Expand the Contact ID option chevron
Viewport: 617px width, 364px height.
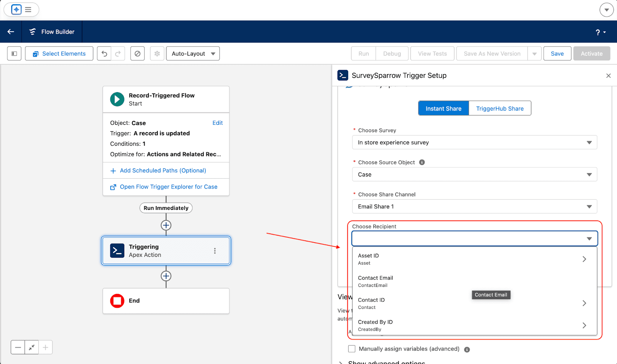(x=584, y=303)
